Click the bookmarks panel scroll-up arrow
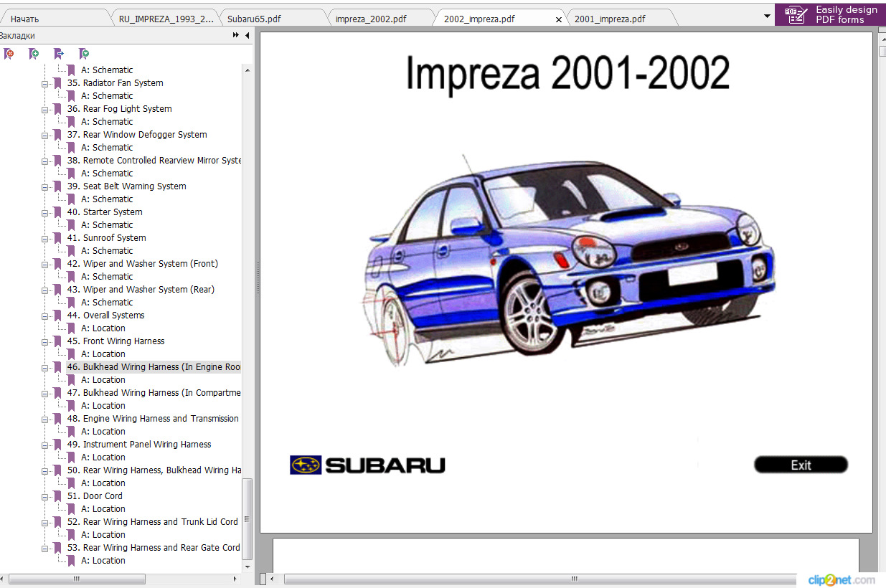 click(x=248, y=70)
